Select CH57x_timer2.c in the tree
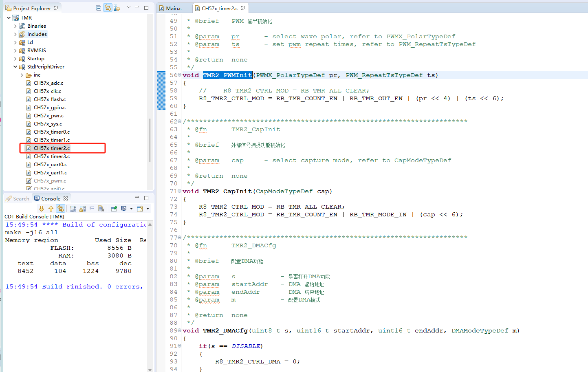Viewport: 588px width, 372px height. click(52, 148)
